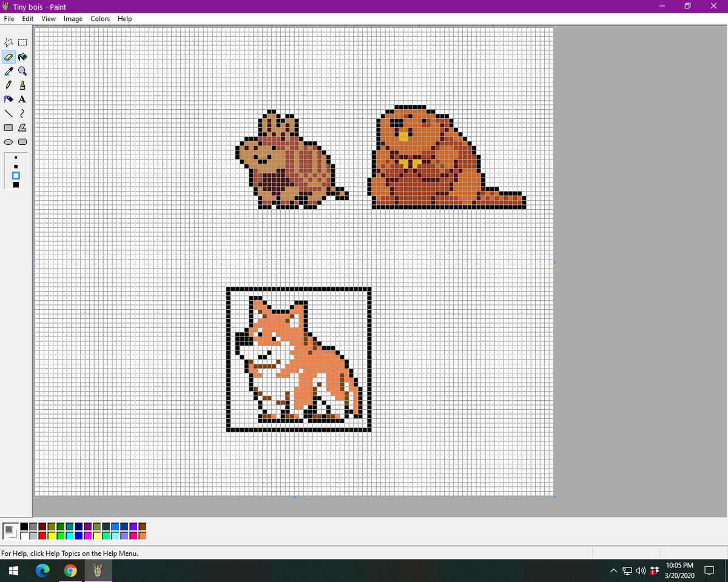Pick the magenta color swatch
This screenshot has width=728, height=582.
[88, 536]
